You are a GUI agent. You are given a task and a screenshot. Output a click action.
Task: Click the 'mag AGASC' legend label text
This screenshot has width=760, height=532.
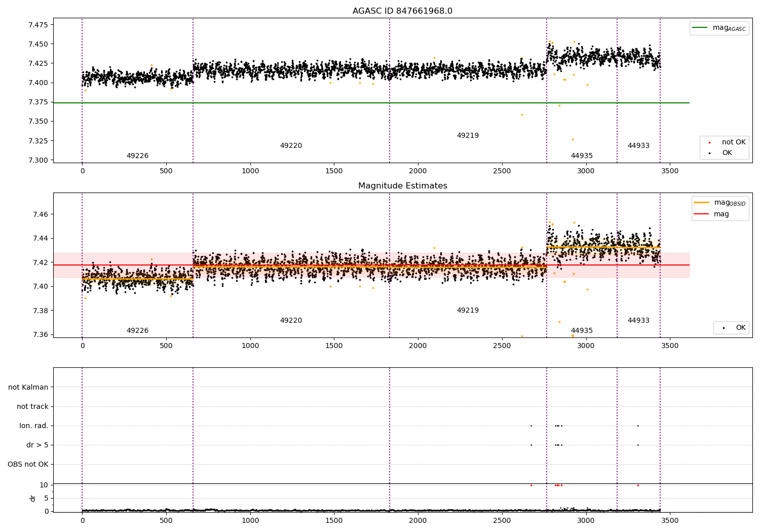[729, 28]
